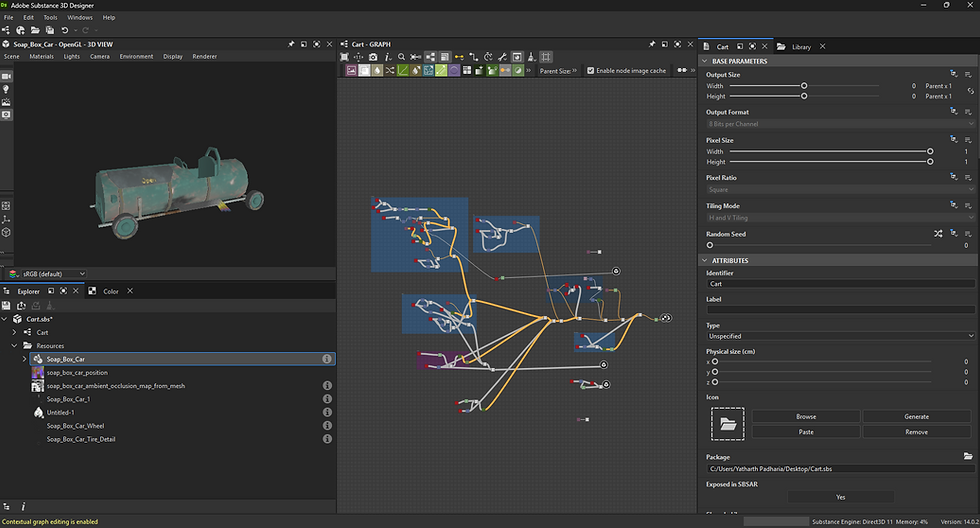980x528 pixels.
Task: Add the purple circle node from the node bar
Action: click(x=454, y=71)
